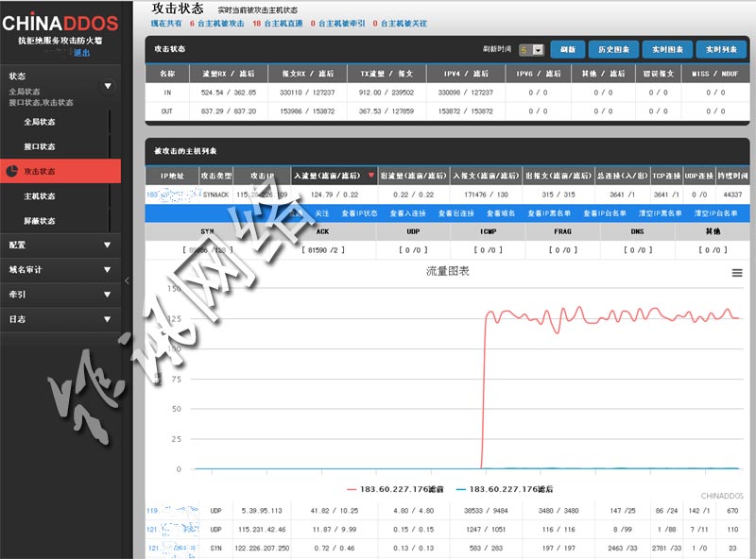Image resolution: width=756 pixels, height=559 pixels.
Task: Click 查看IP白名单 link
Action: [605, 213]
